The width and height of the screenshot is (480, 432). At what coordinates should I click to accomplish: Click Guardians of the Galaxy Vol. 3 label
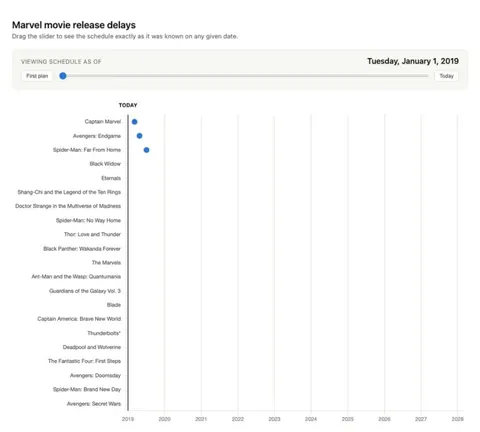tap(85, 291)
